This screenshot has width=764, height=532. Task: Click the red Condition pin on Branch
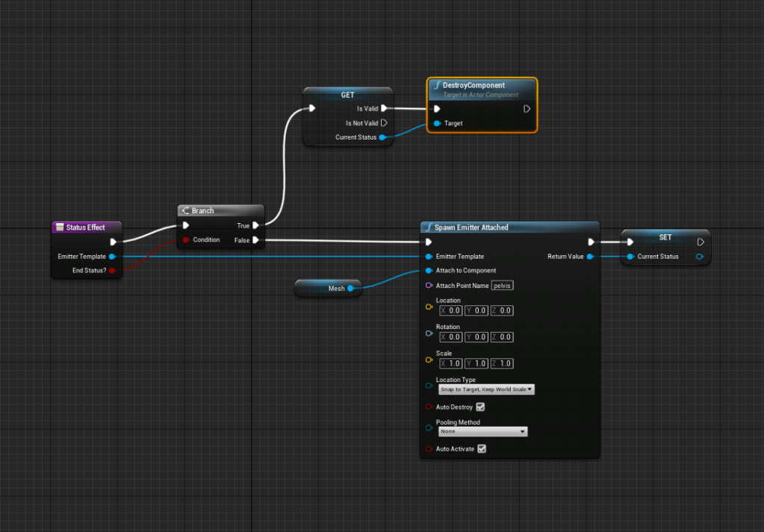(186, 240)
